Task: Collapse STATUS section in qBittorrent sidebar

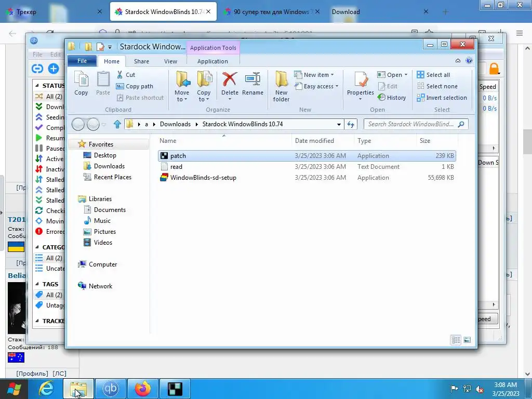Action: click(37, 86)
